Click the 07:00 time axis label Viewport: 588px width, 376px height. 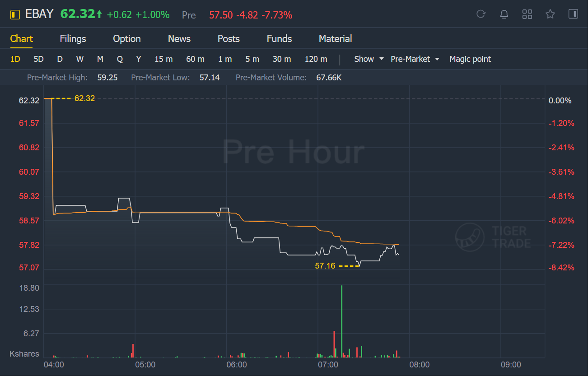click(x=328, y=364)
